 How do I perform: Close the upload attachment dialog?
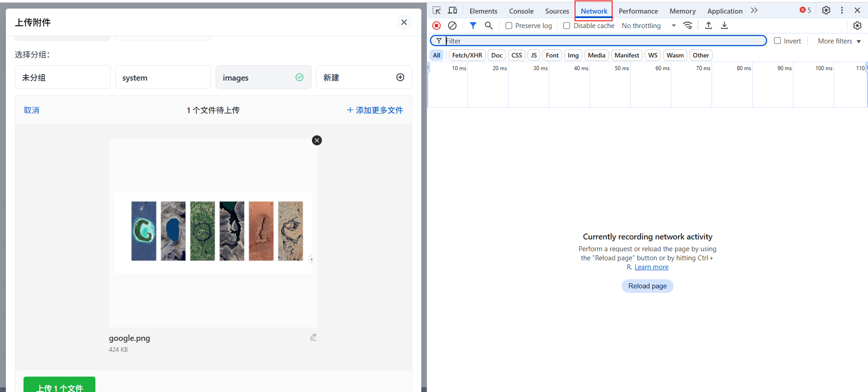(404, 22)
